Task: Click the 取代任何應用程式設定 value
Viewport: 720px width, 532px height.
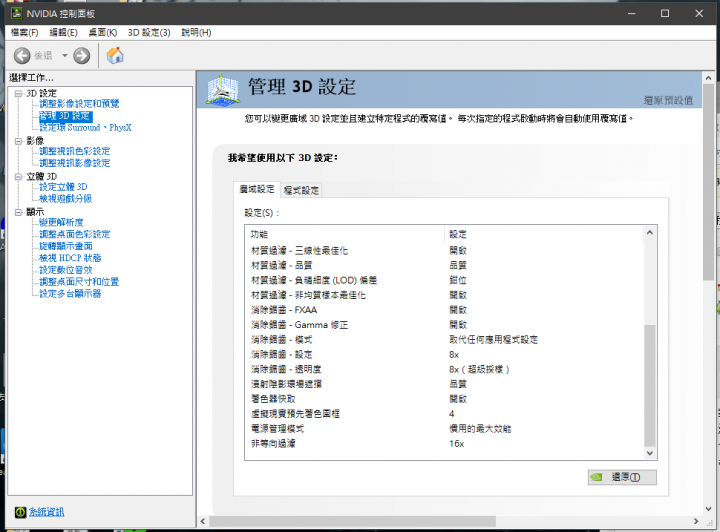Action: [x=493, y=340]
